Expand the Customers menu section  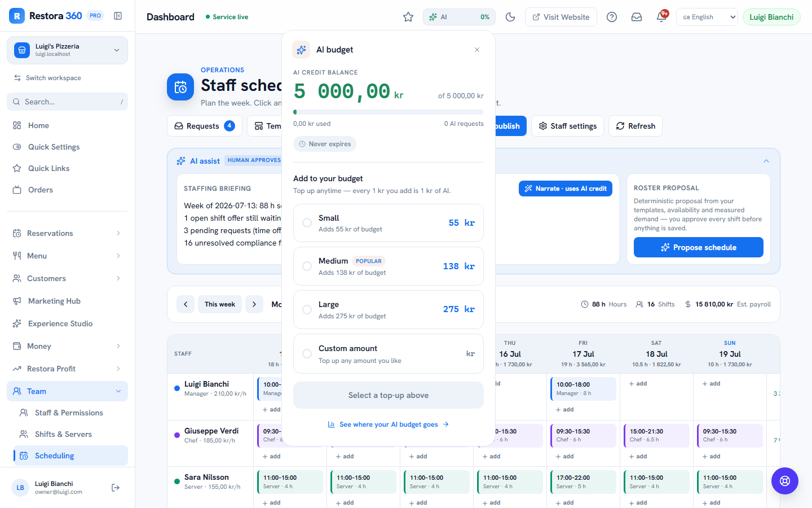(x=67, y=278)
